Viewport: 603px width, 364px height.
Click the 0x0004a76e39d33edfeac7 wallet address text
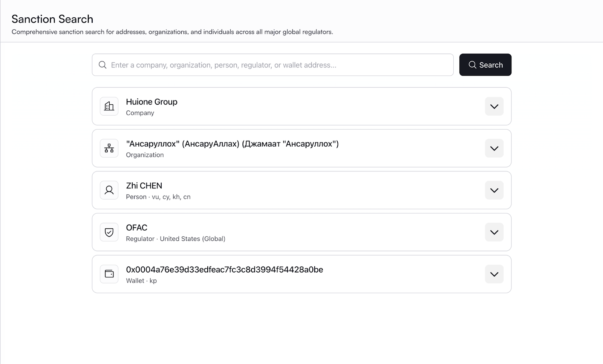[224, 269]
